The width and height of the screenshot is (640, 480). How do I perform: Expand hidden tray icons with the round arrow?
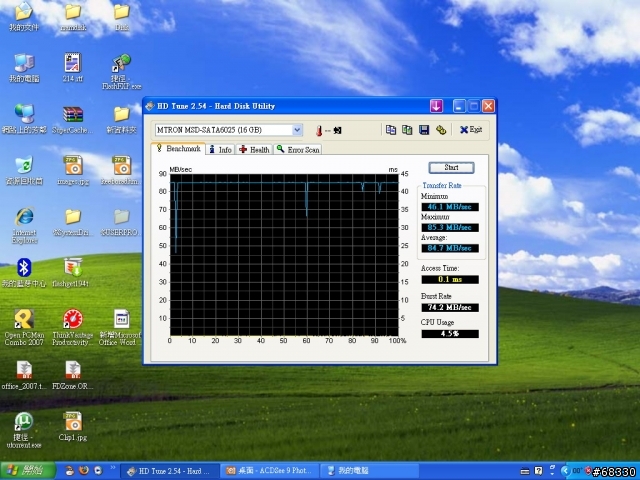[565, 471]
